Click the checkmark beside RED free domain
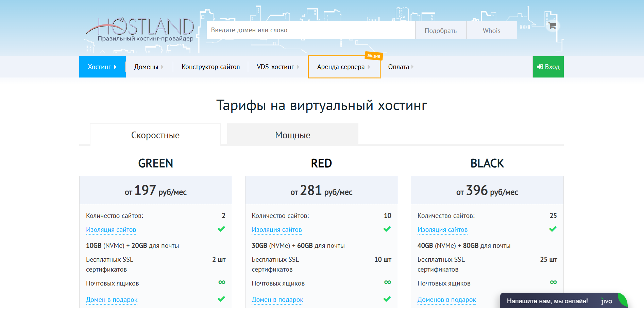Viewport: 644px width, 310px height. coord(387,299)
